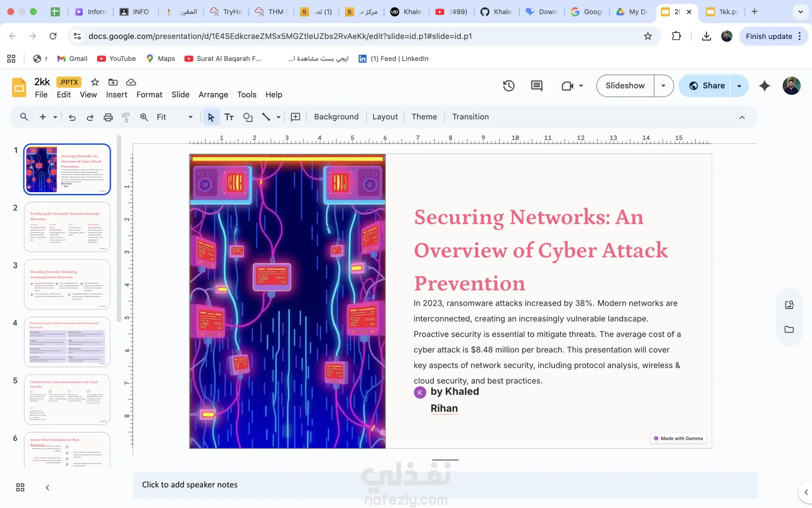Open the comments panel icon
This screenshot has height=508, width=812.
pos(536,86)
